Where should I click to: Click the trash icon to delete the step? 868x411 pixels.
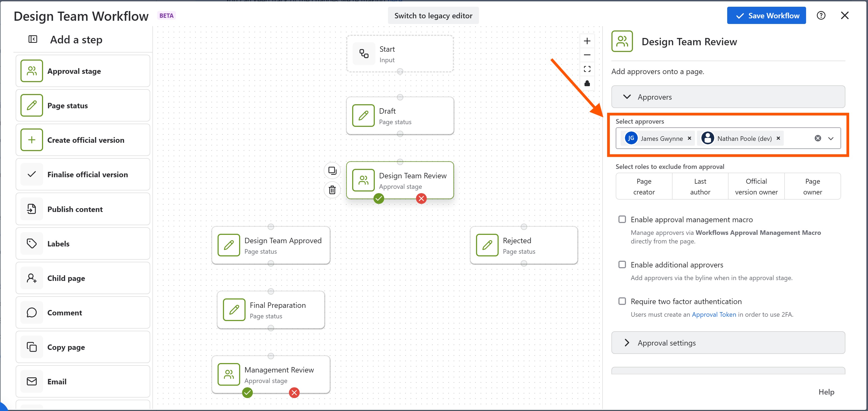[x=332, y=190]
